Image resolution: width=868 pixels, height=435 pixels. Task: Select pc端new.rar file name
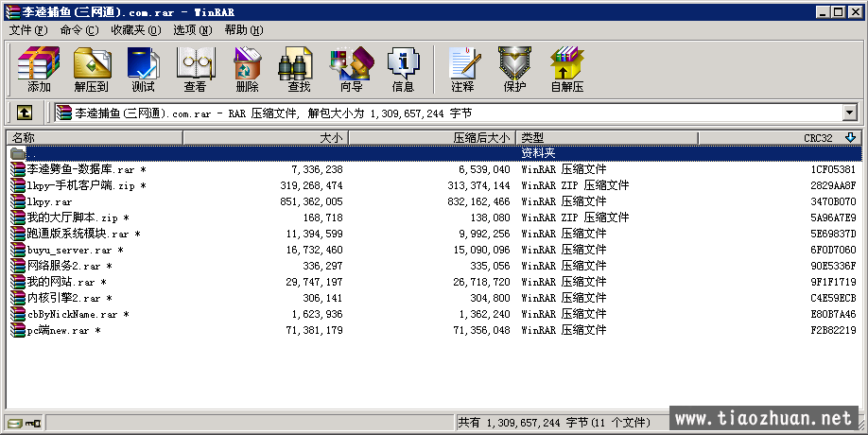[x=63, y=330]
